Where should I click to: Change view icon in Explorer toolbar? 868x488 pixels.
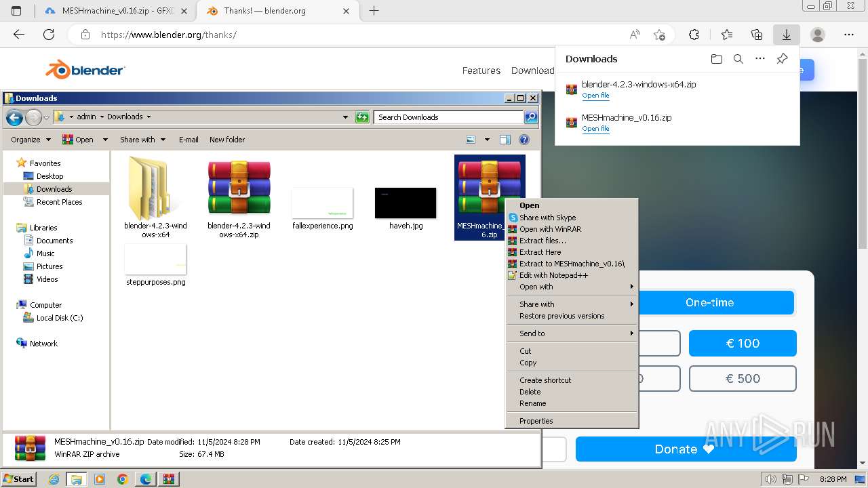[x=471, y=140]
